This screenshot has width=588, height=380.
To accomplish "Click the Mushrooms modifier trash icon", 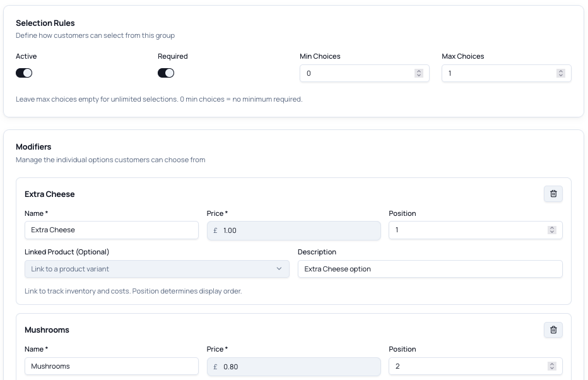I will pyautogui.click(x=553, y=330).
